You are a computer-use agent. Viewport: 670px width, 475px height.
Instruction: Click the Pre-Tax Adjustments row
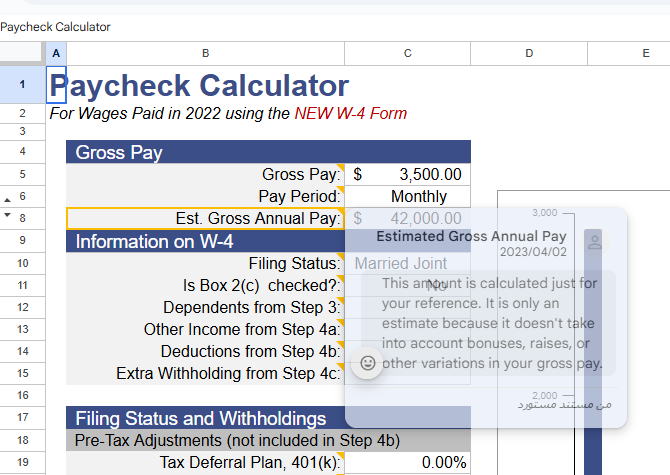coord(268,440)
